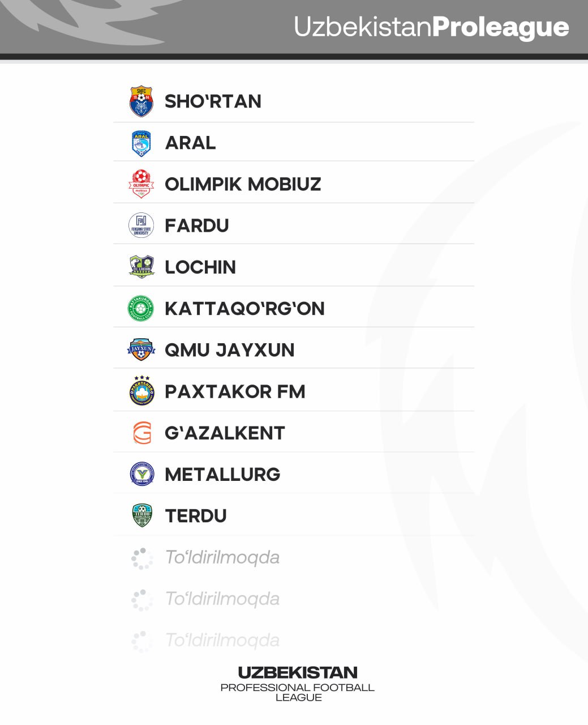Open the Lochin green shield logo
The height and width of the screenshot is (725, 588).
coord(141,267)
